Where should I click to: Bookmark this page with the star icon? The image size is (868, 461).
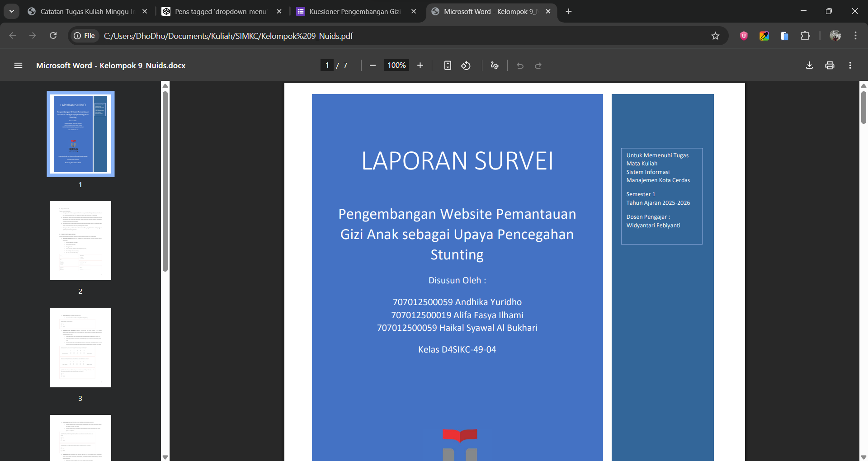pyautogui.click(x=715, y=36)
